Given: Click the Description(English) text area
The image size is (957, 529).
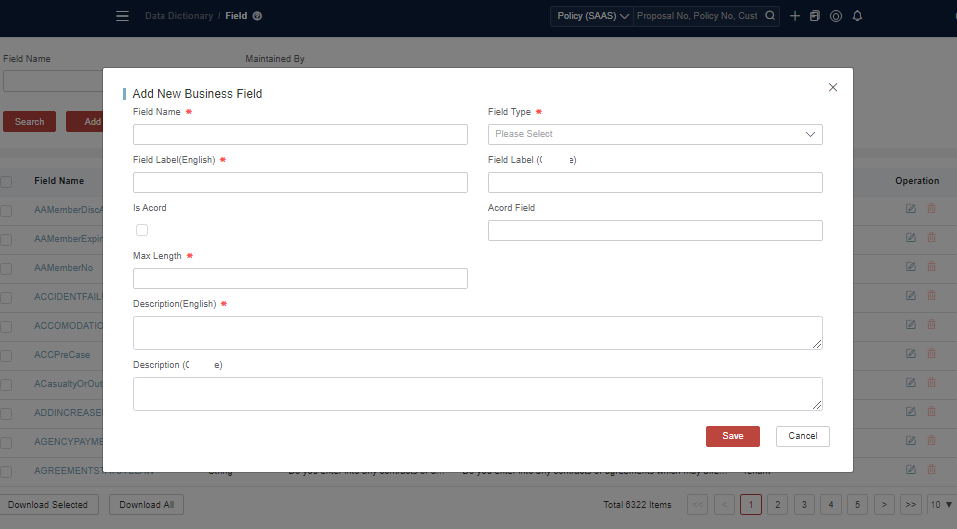Looking at the screenshot, I should pos(478,333).
